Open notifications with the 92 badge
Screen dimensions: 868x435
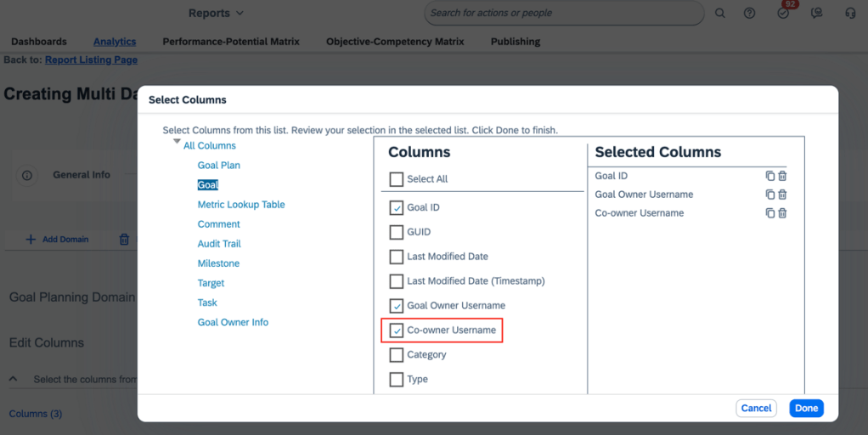[x=783, y=13]
